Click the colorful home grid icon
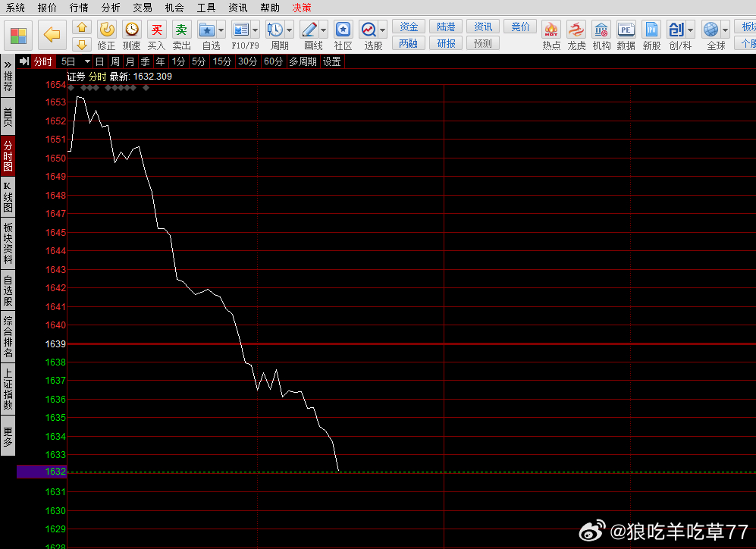The height and width of the screenshot is (549, 756). pyautogui.click(x=18, y=36)
